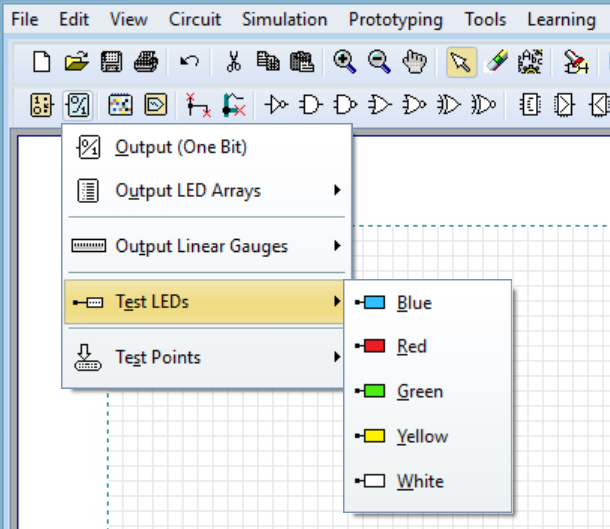Undo the last action
Screen dimensions: 610x529
pyautogui.click(x=189, y=61)
